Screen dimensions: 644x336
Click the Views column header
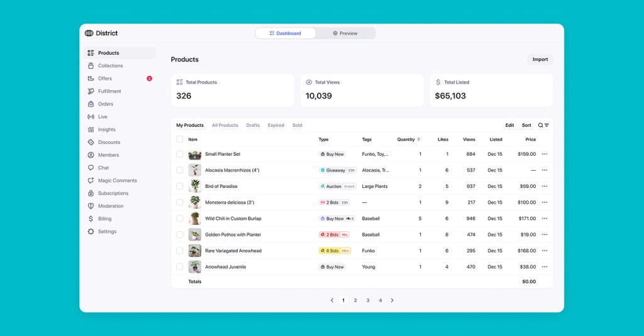click(469, 139)
